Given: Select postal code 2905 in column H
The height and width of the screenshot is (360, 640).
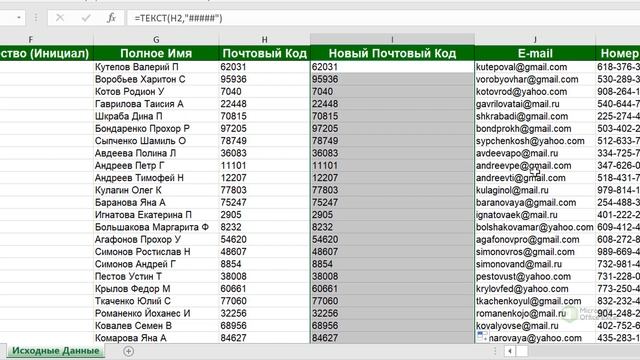Looking at the screenshot, I should [264, 215].
